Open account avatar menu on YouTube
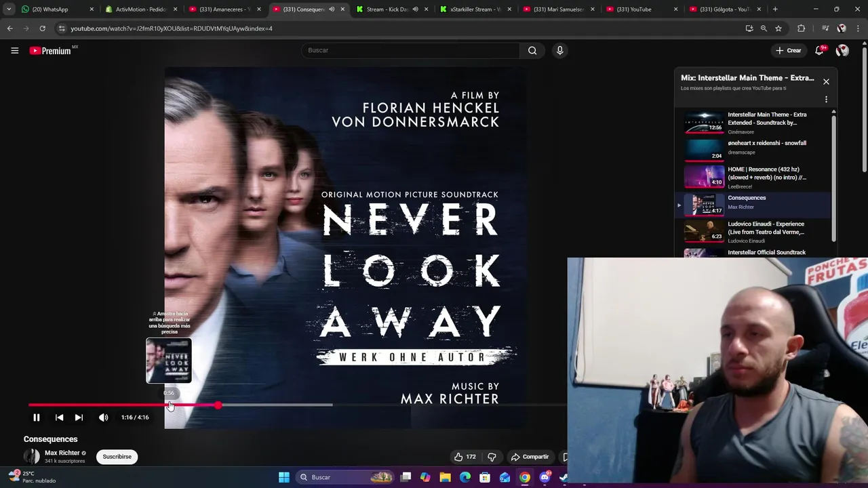 click(x=842, y=50)
